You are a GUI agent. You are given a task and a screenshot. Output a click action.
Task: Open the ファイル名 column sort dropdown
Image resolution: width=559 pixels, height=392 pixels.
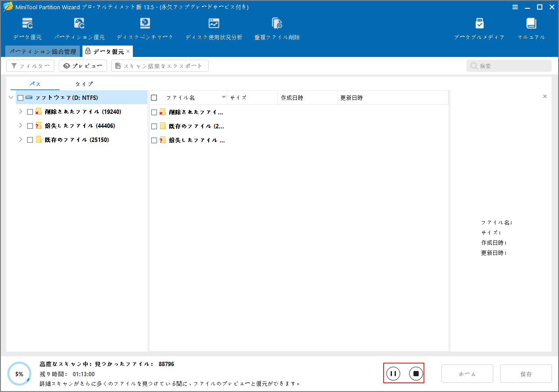(224, 97)
